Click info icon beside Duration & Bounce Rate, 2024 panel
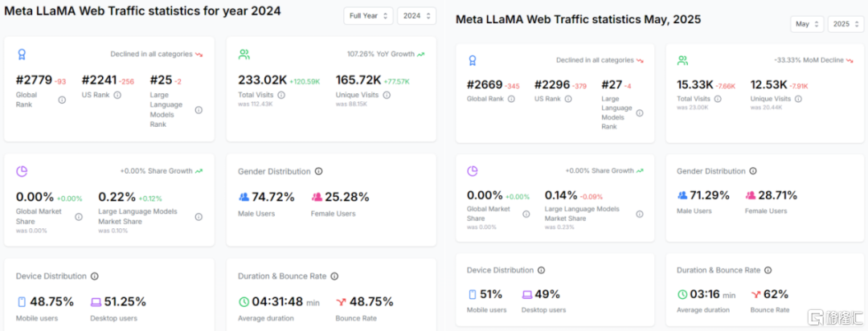Viewport: 868px width, 331px height. pyautogui.click(x=334, y=276)
